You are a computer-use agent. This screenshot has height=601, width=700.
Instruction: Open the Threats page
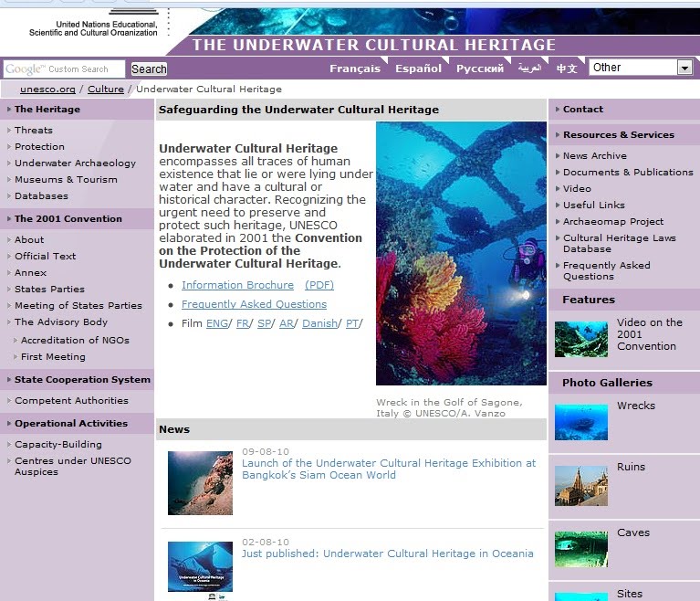click(x=34, y=130)
